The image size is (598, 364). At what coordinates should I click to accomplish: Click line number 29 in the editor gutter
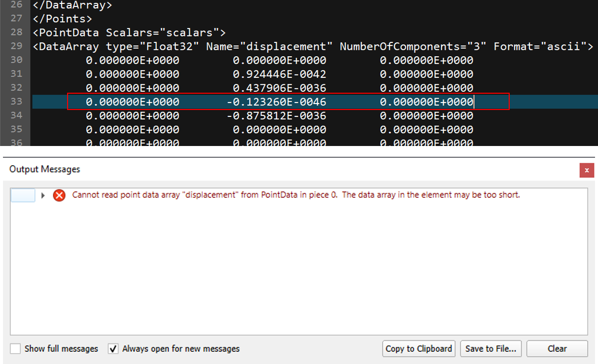click(16, 46)
